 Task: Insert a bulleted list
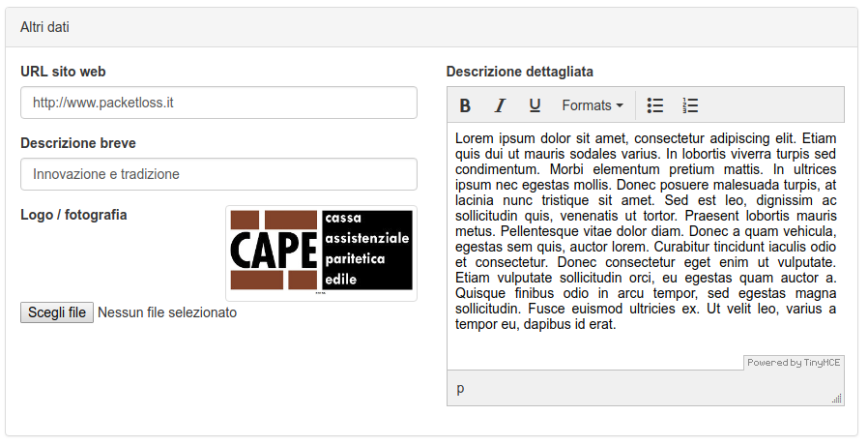click(x=655, y=105)
